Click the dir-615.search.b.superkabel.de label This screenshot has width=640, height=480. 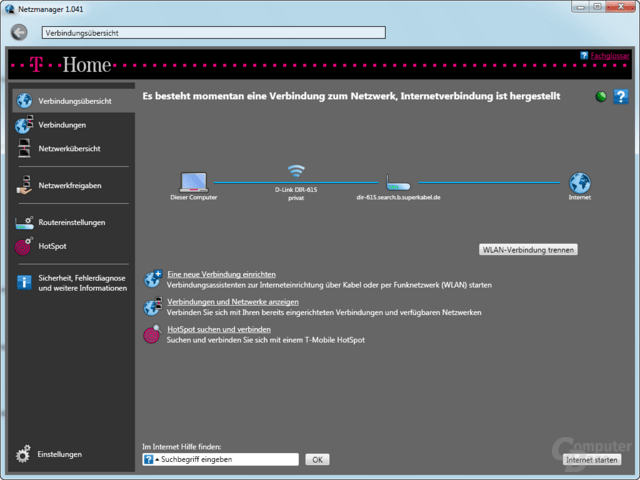[x=398, y=197]
